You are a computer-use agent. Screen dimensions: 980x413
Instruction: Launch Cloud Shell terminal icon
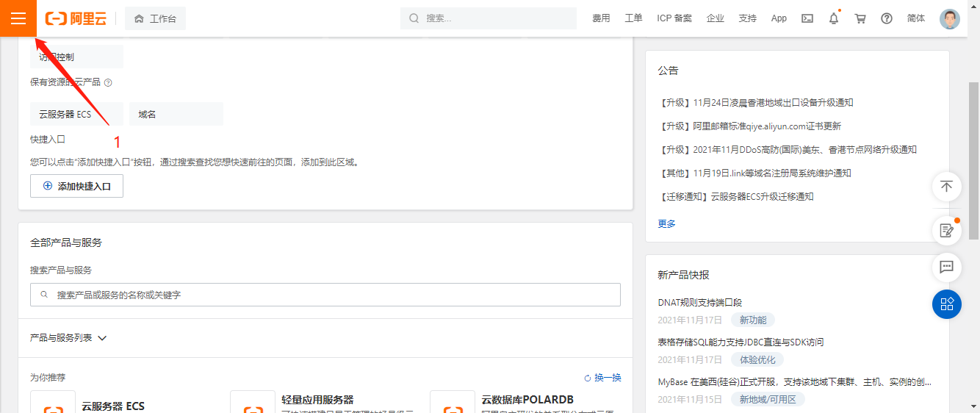point(807,18)
